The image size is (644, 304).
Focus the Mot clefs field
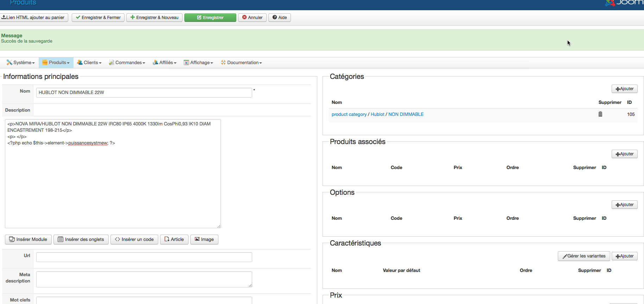coord(144,300)
